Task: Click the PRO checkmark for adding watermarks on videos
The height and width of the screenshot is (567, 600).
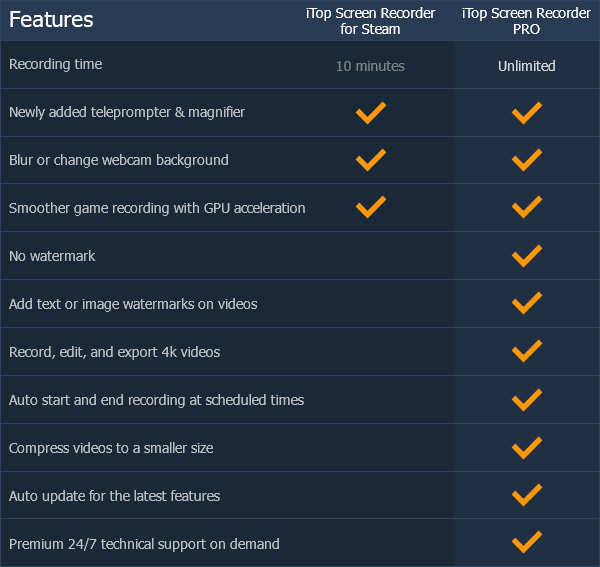Action: (527, 303)
